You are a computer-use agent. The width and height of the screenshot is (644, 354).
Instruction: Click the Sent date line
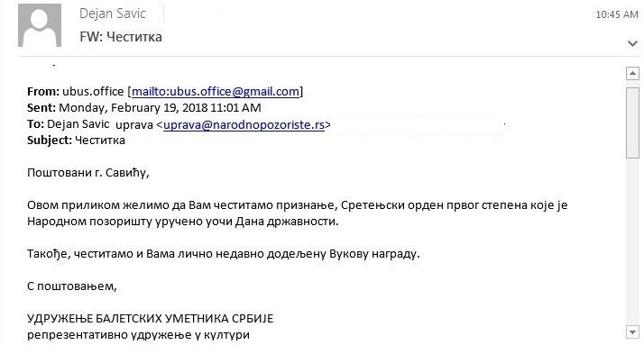pos(143,108)
